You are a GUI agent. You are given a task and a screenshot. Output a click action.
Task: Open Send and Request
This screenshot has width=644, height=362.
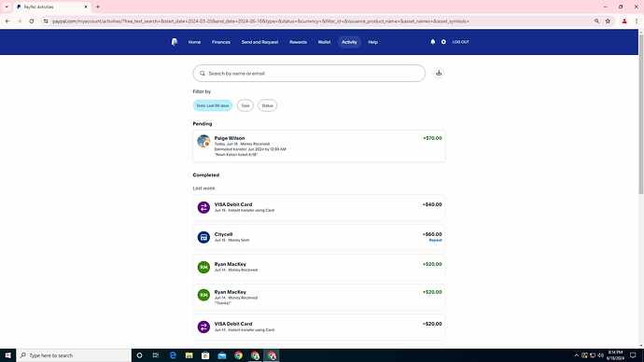259,42
